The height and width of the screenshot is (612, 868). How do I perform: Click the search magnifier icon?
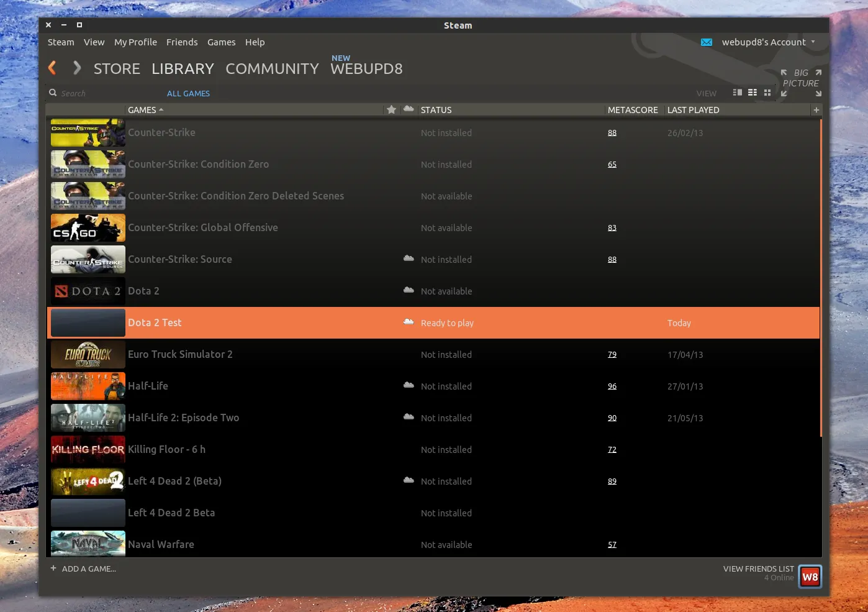(x=53, y=93)
